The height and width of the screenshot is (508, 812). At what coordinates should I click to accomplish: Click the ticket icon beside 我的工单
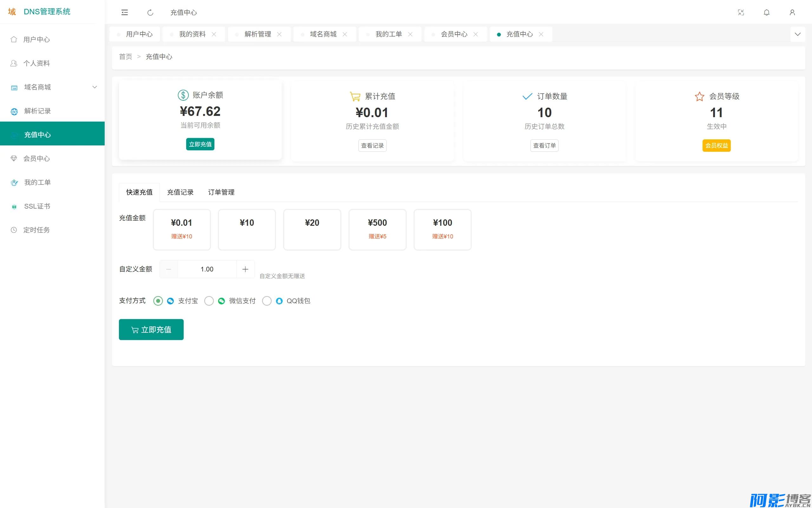(x=14, y=183)
